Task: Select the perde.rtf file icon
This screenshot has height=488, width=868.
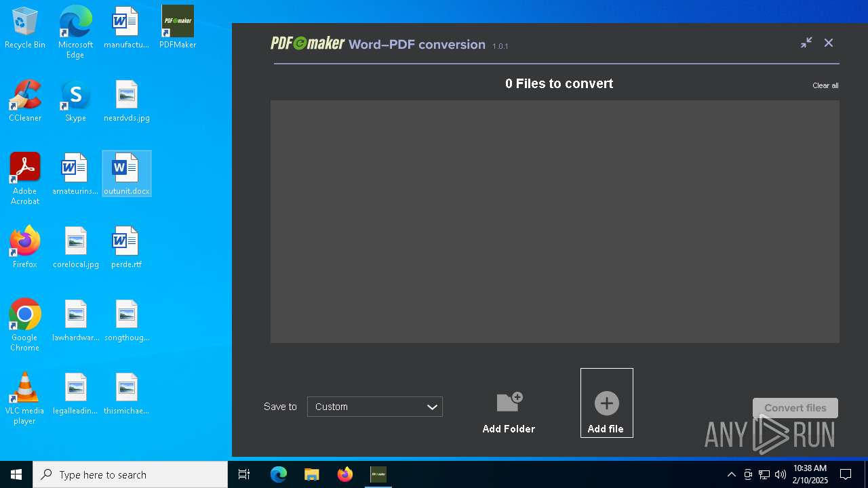Action: (126, 248)
